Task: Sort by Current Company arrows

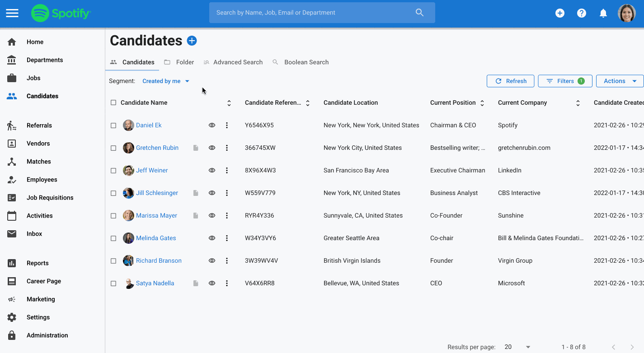Action: coord(578,103)
